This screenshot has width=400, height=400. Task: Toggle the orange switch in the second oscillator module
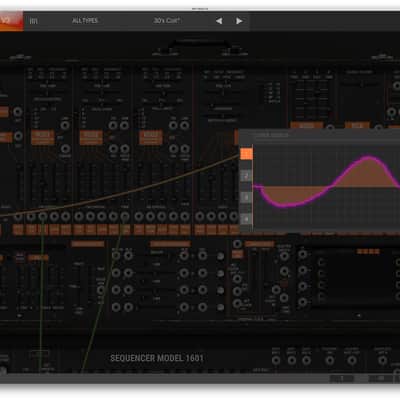tap(91, 137)
